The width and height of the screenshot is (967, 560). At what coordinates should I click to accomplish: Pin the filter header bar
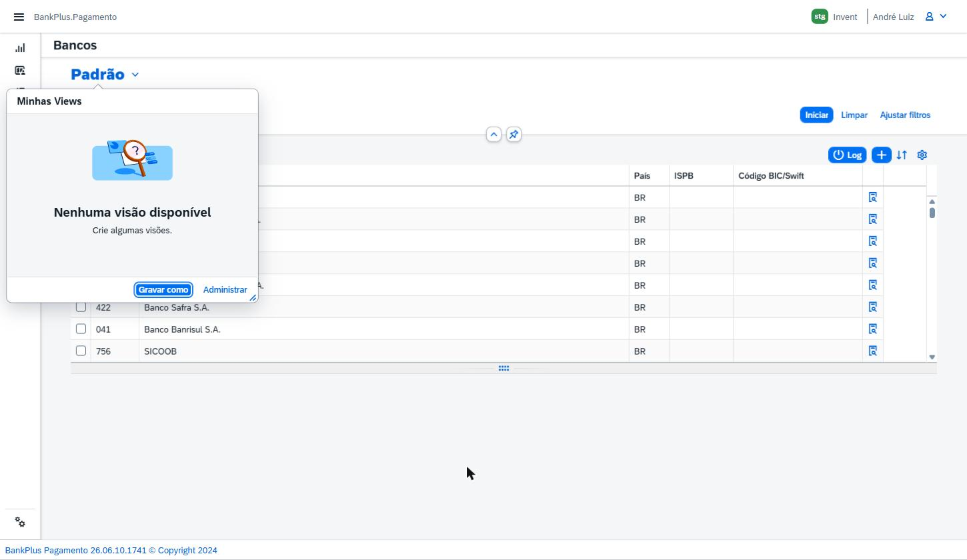click(514, 135)
